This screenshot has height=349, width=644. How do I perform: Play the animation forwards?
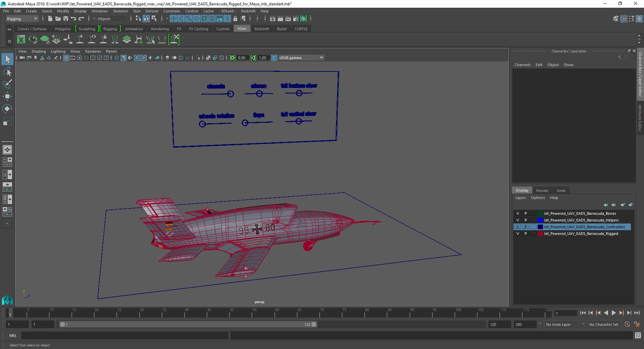coord(613,313)
